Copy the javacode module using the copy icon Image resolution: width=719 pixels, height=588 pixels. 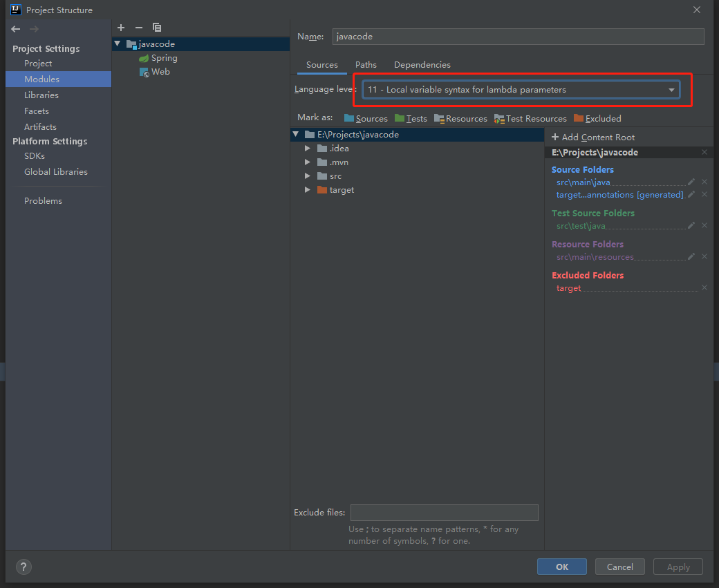point(156,28)
